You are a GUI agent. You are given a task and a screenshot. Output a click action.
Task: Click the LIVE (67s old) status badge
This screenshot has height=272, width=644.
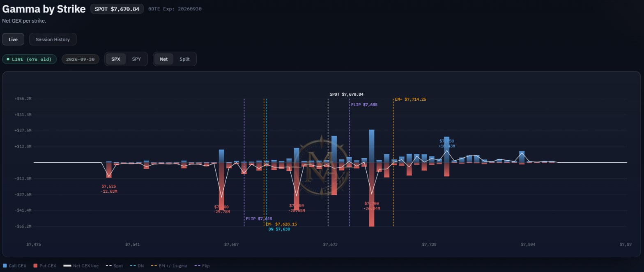point(30,59)
